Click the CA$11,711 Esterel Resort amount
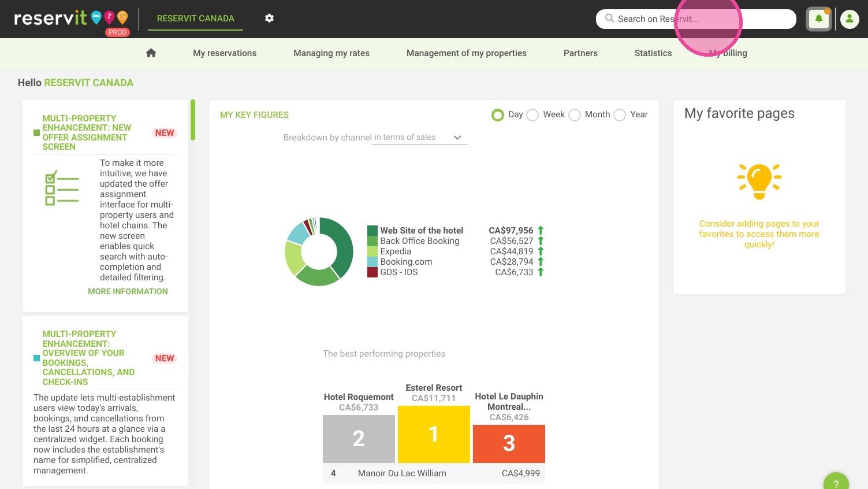Viewport: 868px width, 489px height. point(434,398)
